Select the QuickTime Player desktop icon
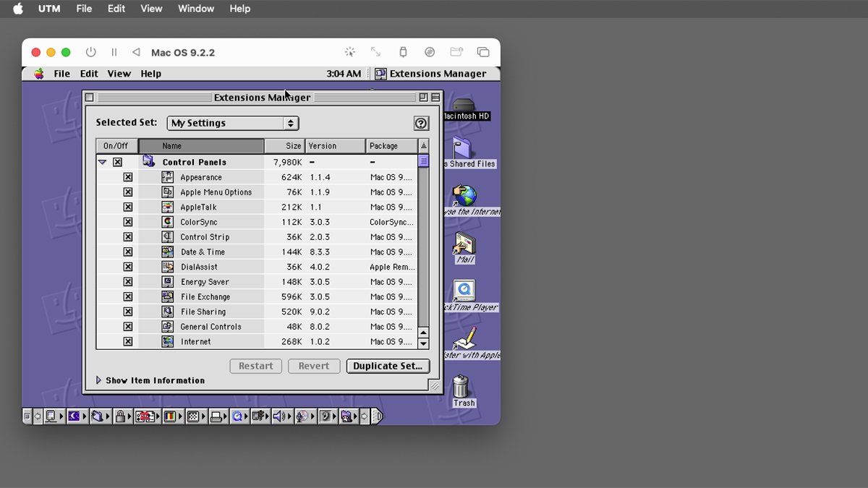Viewport: 868px width, 488px height. 464,291
